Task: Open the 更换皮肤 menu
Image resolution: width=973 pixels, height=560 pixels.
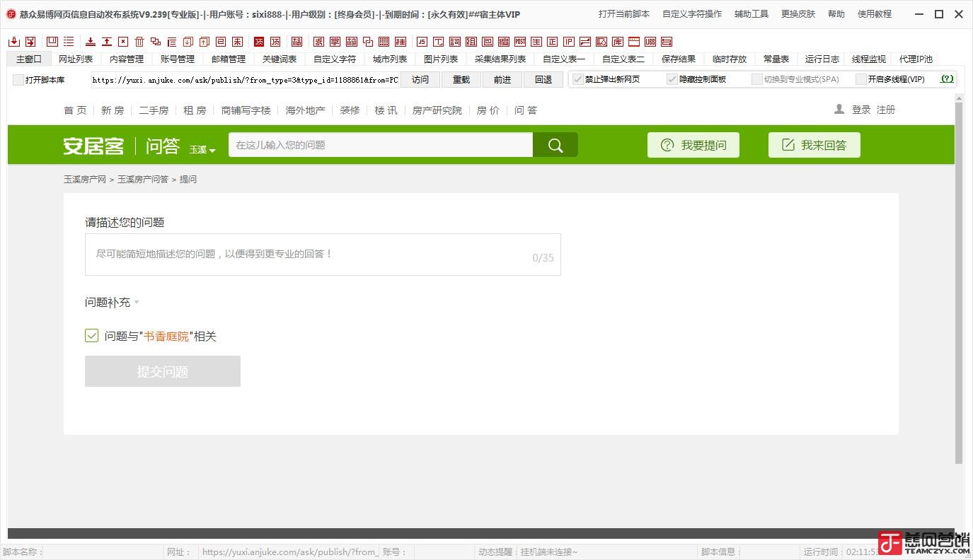Action: point(798,14)
